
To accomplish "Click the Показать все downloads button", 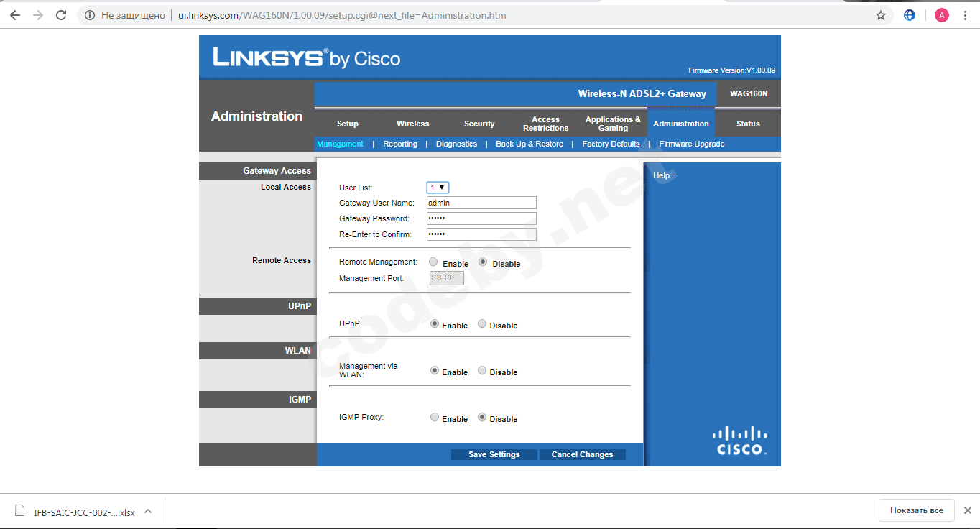I will point(917,510).
